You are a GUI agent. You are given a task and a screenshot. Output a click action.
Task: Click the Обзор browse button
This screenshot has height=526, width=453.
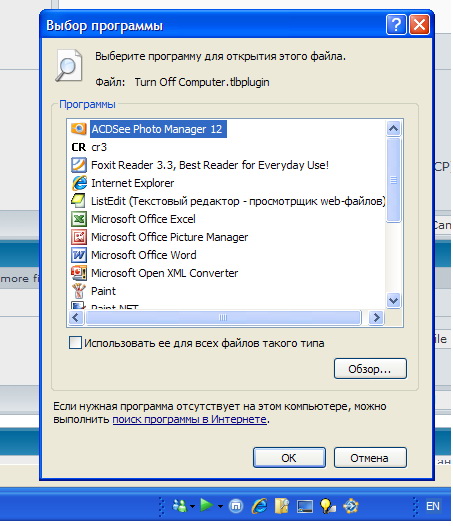370,369
